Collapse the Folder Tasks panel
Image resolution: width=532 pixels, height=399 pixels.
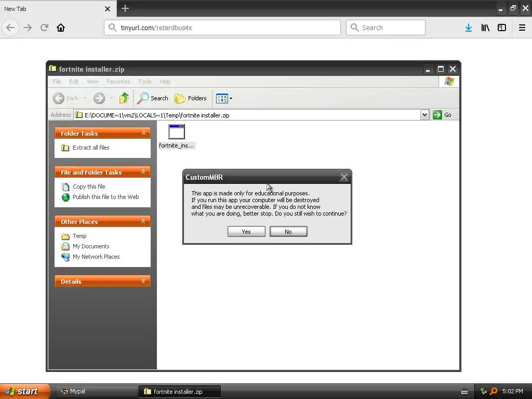(143, 133)
